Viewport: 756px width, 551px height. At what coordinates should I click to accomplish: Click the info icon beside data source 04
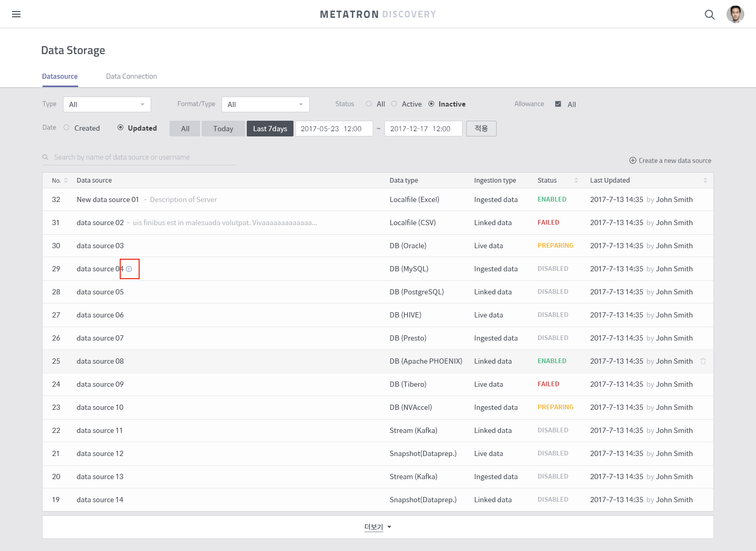pyautogui.click(x=129, y=269)
